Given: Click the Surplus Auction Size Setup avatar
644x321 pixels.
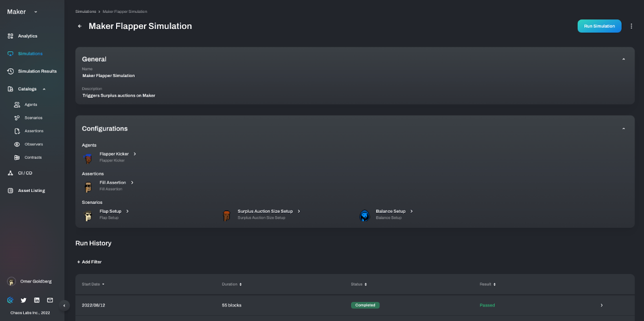Looking at the screenshot, I should coord(226,215).
